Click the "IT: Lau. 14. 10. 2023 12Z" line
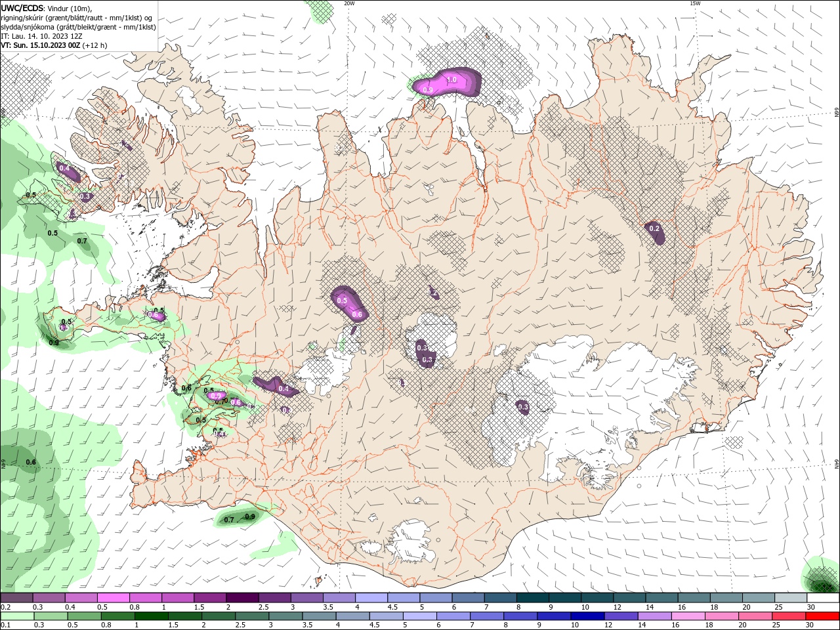 42,37
